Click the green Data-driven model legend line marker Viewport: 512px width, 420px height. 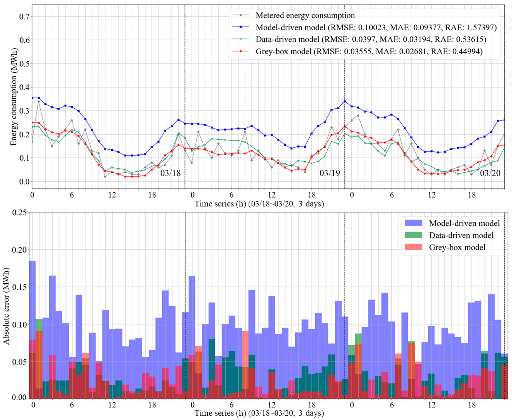point(241,39)
